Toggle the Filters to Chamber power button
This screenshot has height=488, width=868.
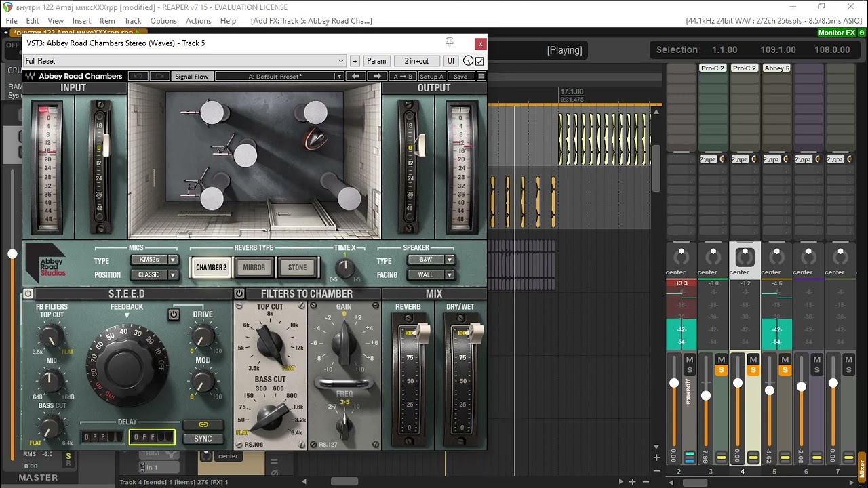click(x=239, y=293)
